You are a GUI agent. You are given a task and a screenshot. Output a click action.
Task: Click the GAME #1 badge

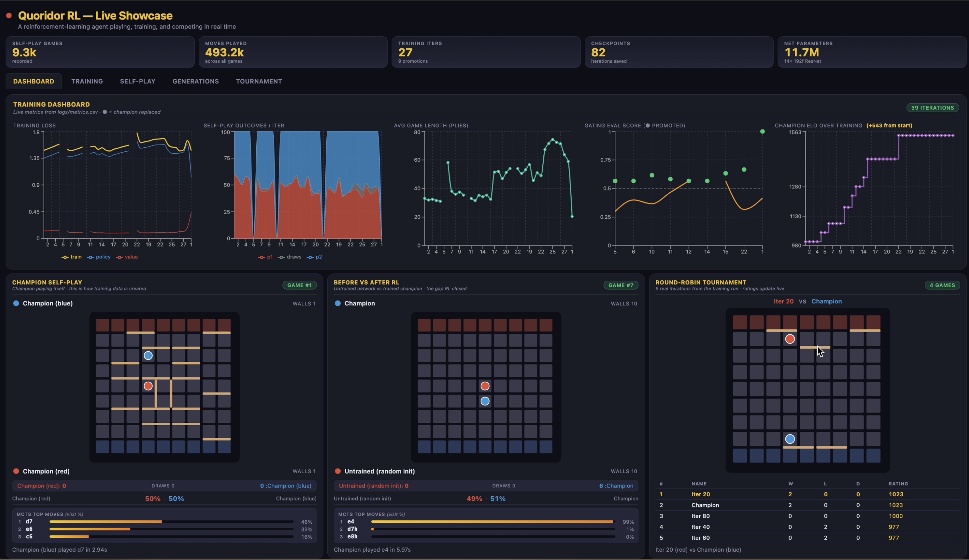(x=300, y=285)
